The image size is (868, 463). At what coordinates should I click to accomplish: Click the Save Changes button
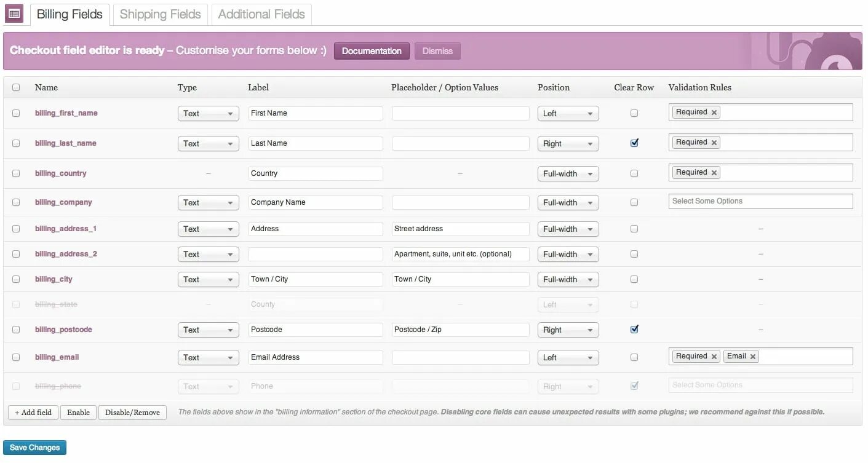[x=35, y=448]
